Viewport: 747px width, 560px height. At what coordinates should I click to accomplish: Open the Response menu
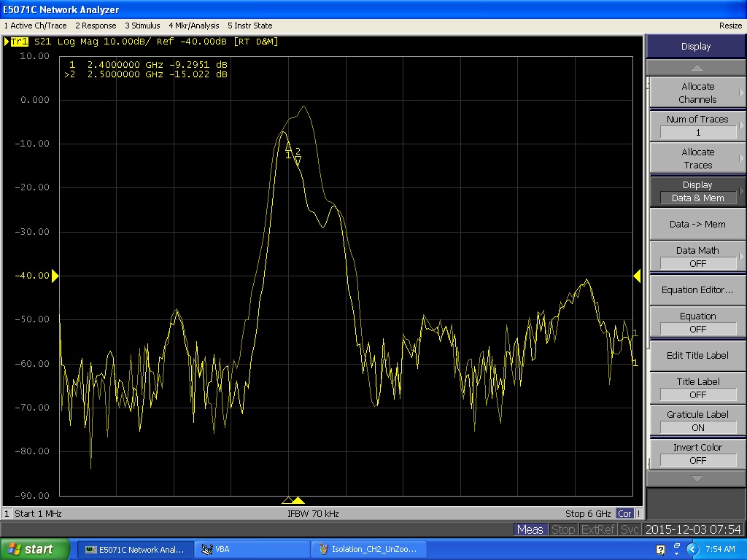click(96, 26)
